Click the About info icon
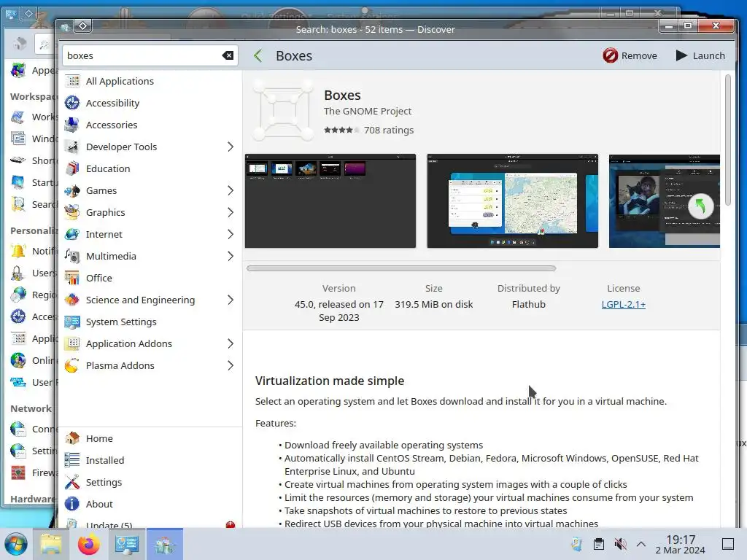747x560 pixels. click(72, 504)
